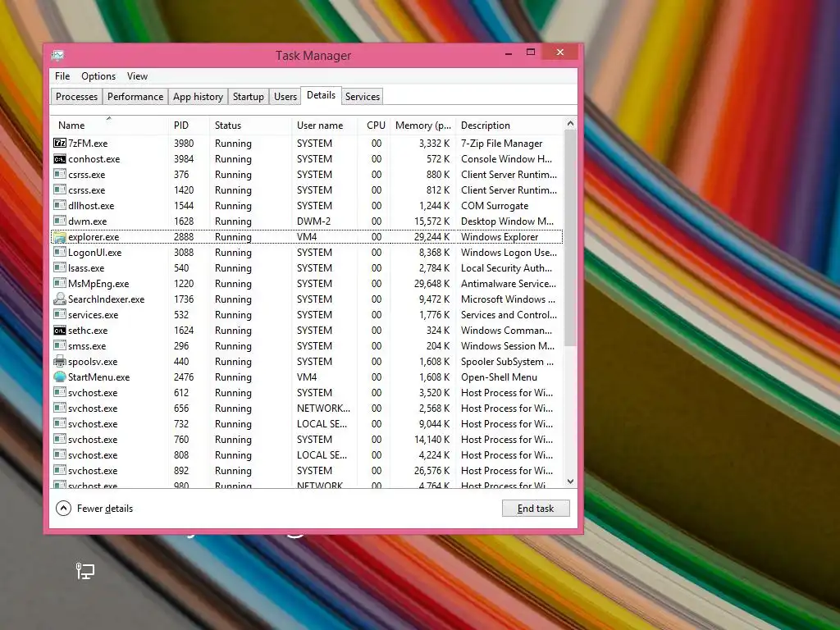The height and width of the screenshot is (630, 840).
Task: Click the conhost.exe console icon
Action: tap(59, 158)
